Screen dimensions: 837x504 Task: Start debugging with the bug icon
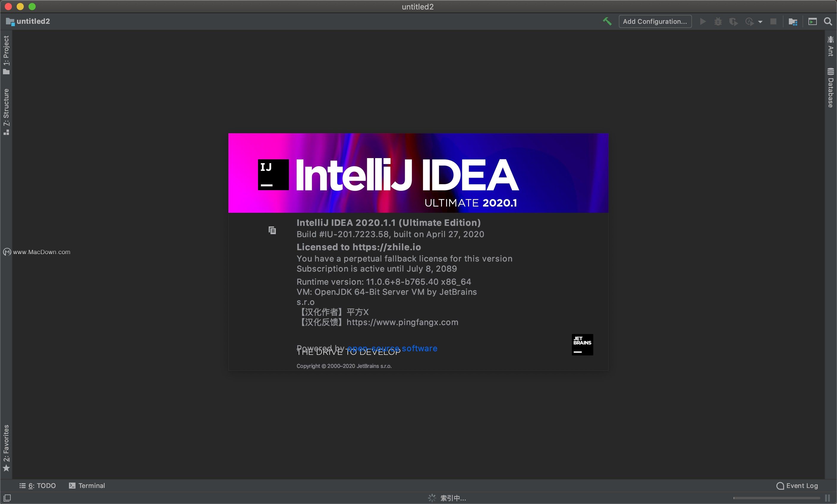coord(718,21)
